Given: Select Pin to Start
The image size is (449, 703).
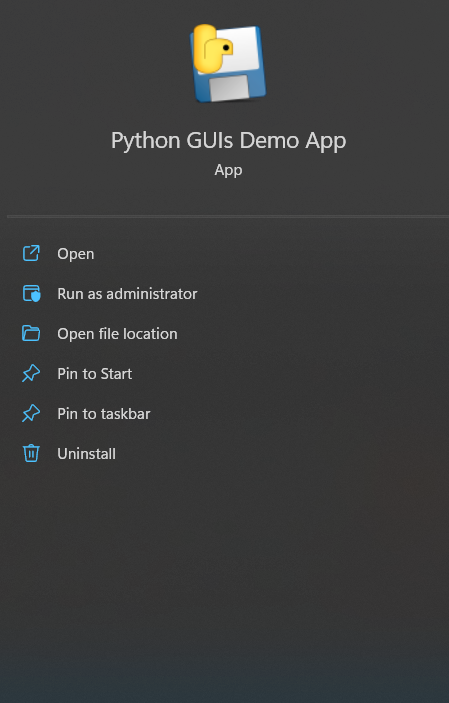Looking at the screenshot, I should (x=94, y=373).
